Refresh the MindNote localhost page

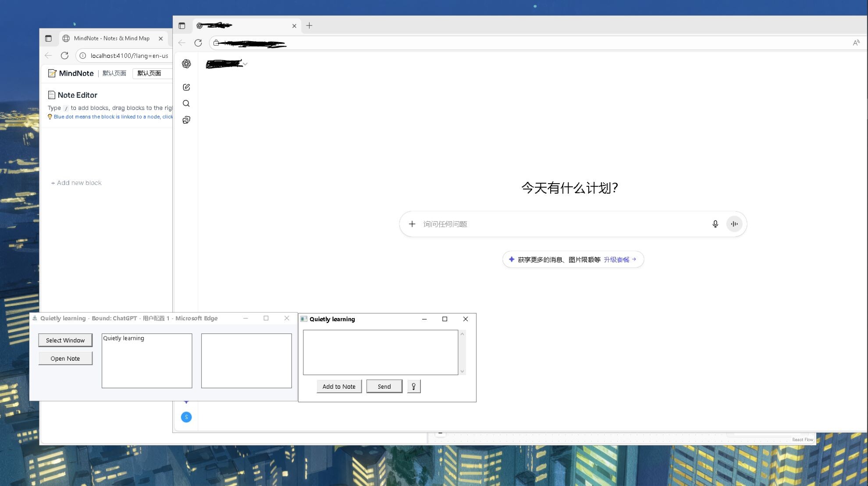tap(65, 56)
